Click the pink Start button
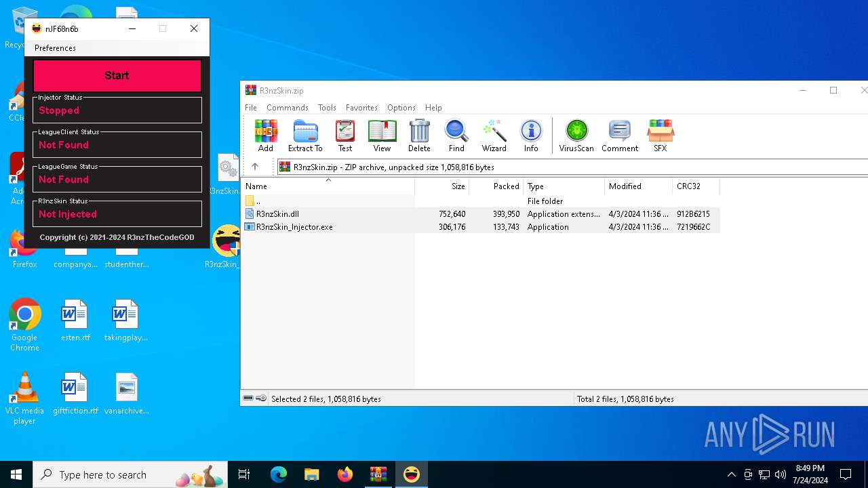Image resolution: width=868 pixels, height=488 pixels. point(117,75)
